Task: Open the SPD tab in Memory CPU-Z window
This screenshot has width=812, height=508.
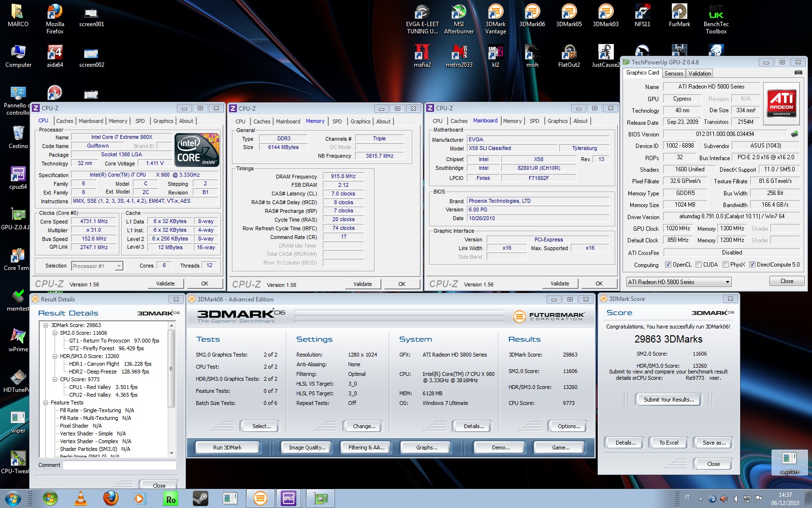Action: (x=337, y=121)
